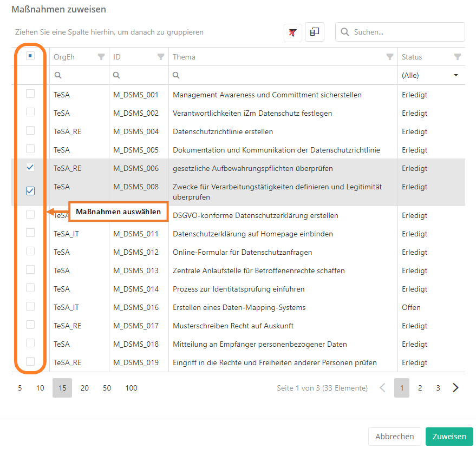Check the M_DSMS_016 row checkbox
Viewport: 476px width, 449px height.
point(30,307)
